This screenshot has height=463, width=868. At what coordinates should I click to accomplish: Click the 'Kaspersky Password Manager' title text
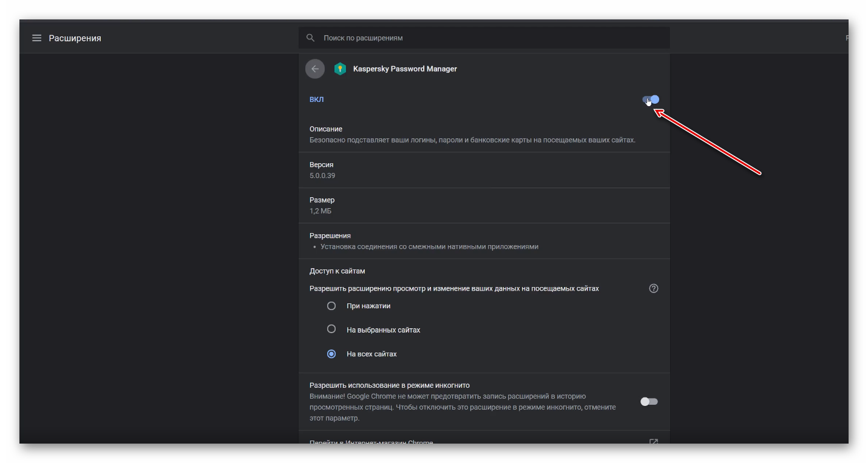(405, 69)
